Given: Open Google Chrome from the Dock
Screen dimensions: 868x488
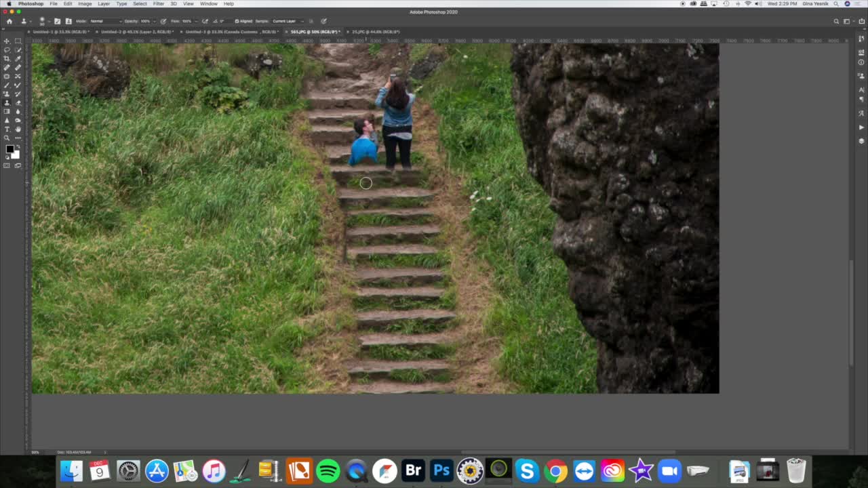Looking at the screenshot, I should tap(555, 470).
